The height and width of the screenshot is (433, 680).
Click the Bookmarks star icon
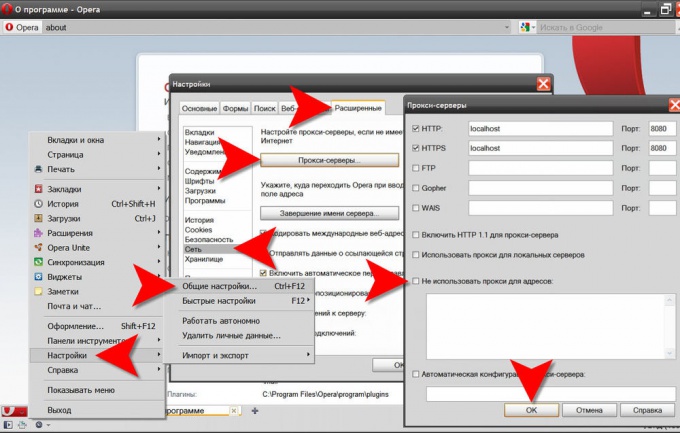[x=38, y=189]
